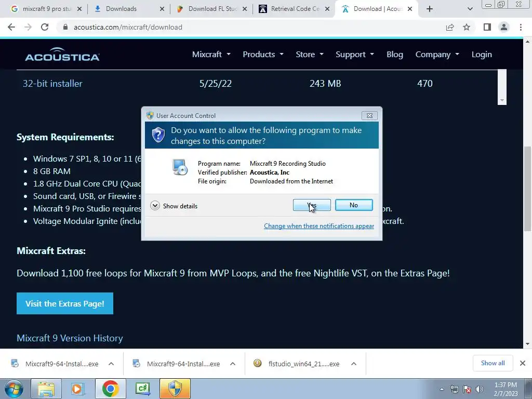
Task: Expand Show details in UAC dialog
Action: pos(174,206)
